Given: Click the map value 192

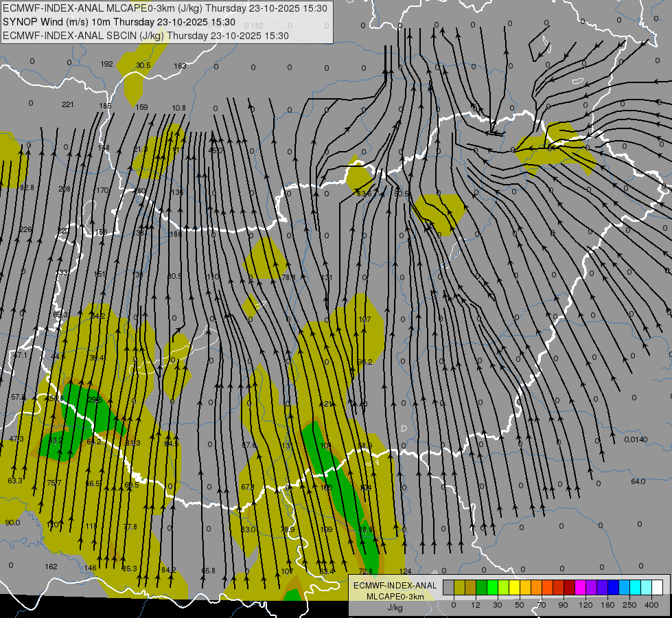Looking at the screenshot, I should (106, 64).
